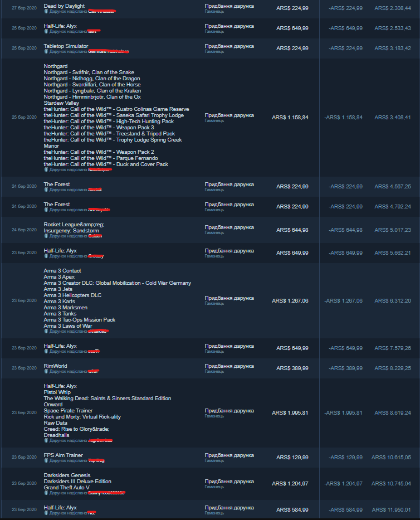
Task: Click 'Гаманець' label in the RimWorld row
Action: coord(214,371)
